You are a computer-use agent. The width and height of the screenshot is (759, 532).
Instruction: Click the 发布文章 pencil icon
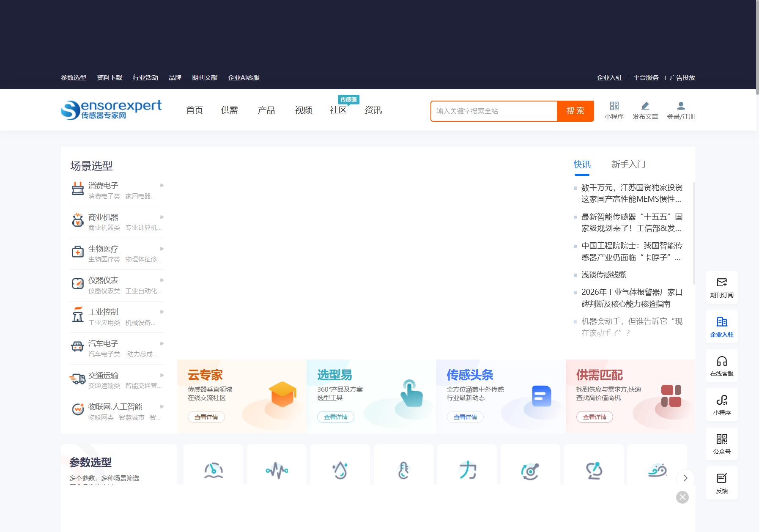pos(645,106)
